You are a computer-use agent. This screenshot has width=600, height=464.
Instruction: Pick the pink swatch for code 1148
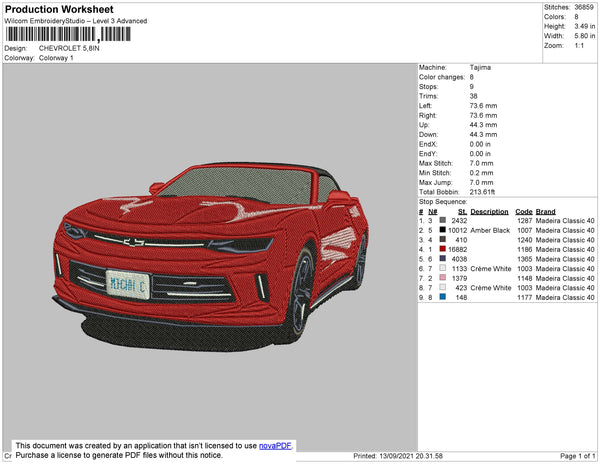tap(444, 277)
